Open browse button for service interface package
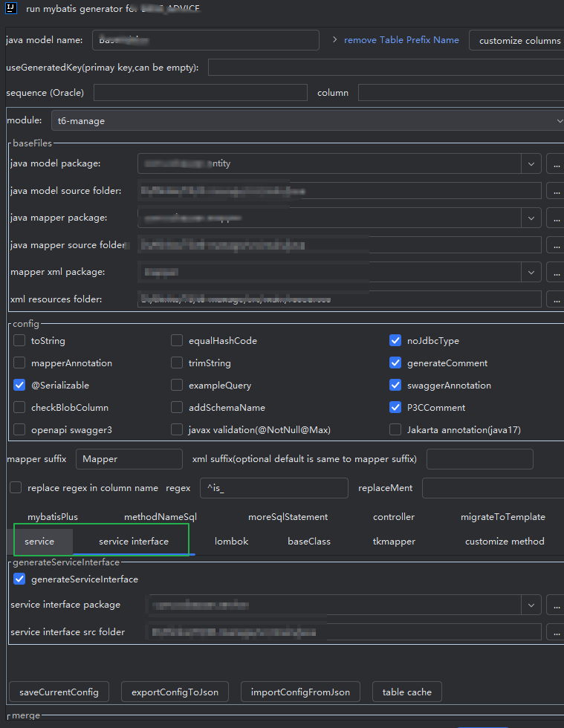Screen dimensions: 564x728 tap(556, 605)
